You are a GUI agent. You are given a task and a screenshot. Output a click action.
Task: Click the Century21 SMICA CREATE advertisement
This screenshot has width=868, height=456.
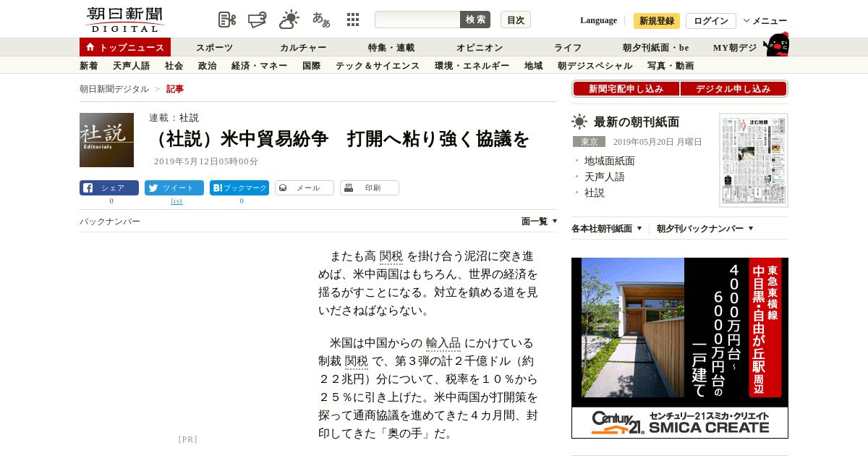pos(680,348)
